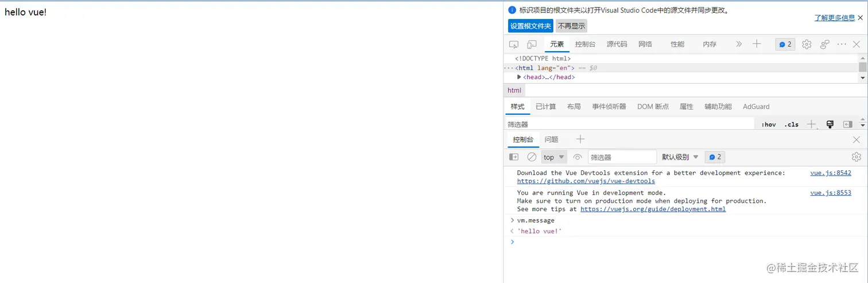Screen dimensions: 868x283
Task: Close the DevTools panel
Action: point(857,44)
